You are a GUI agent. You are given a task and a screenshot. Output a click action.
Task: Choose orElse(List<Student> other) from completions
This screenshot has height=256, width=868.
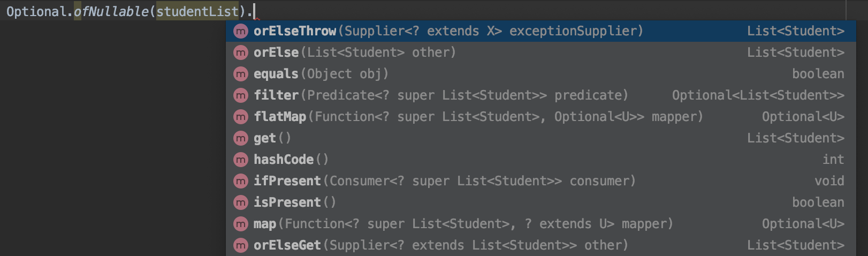540,52
